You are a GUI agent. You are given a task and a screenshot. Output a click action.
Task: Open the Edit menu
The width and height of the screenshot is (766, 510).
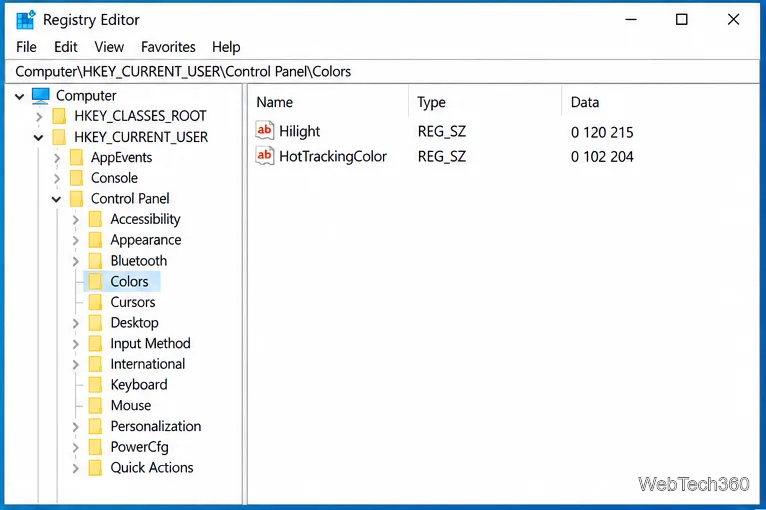point(65,47)
